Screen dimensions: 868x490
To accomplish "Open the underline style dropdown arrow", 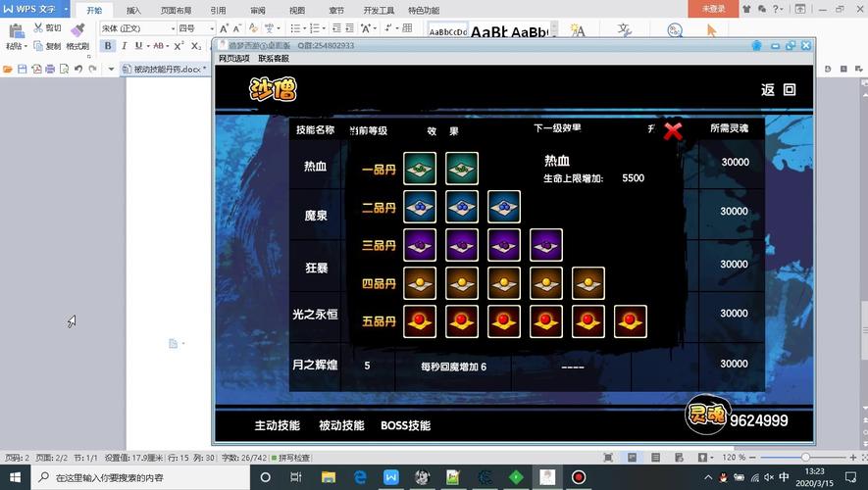I will (x=148, y=46).
